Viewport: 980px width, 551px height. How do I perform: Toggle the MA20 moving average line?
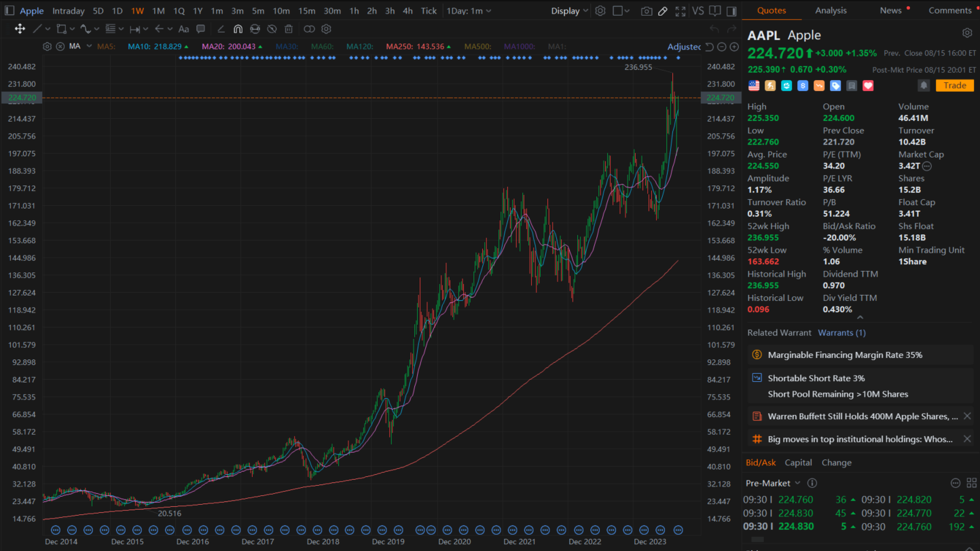232,47
